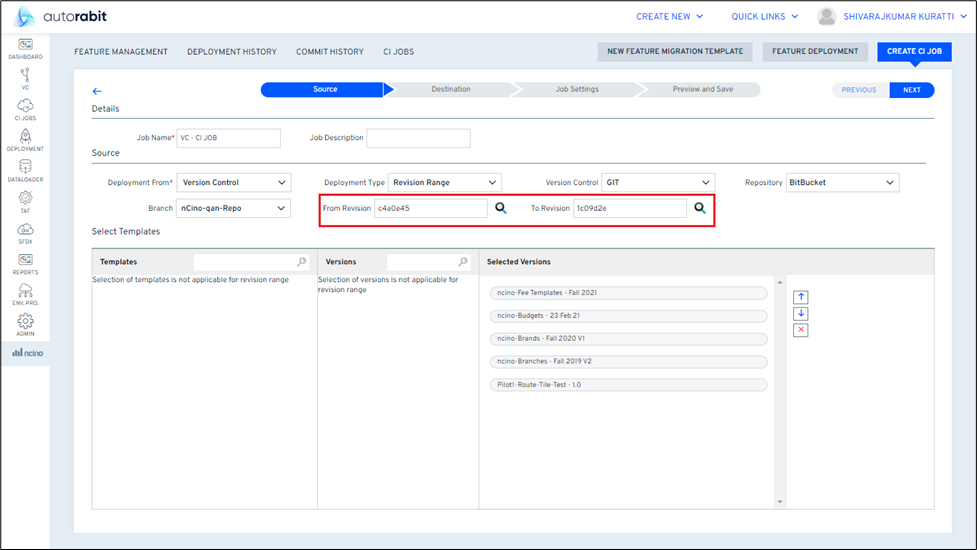Click the Feature Deployment button

click(x=815, y=52)
